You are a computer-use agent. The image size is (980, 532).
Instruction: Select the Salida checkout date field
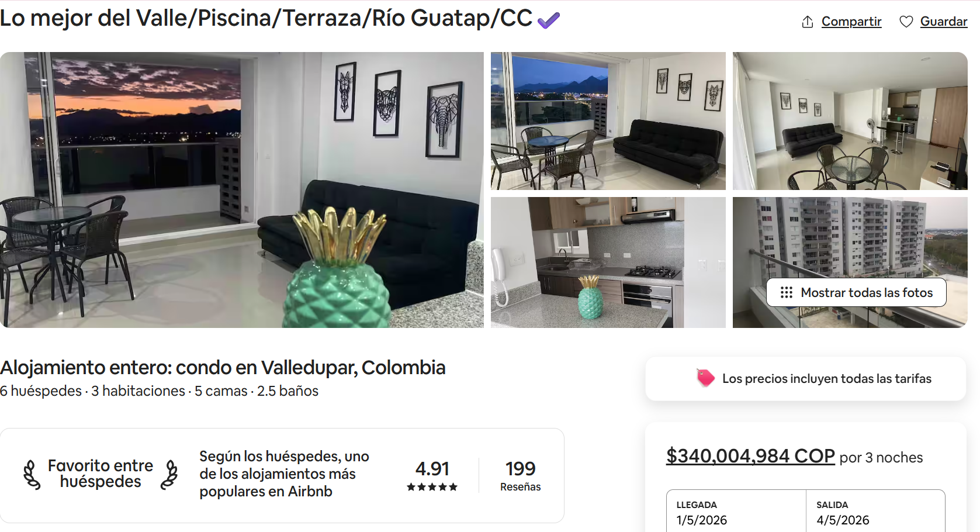[875, 512]
